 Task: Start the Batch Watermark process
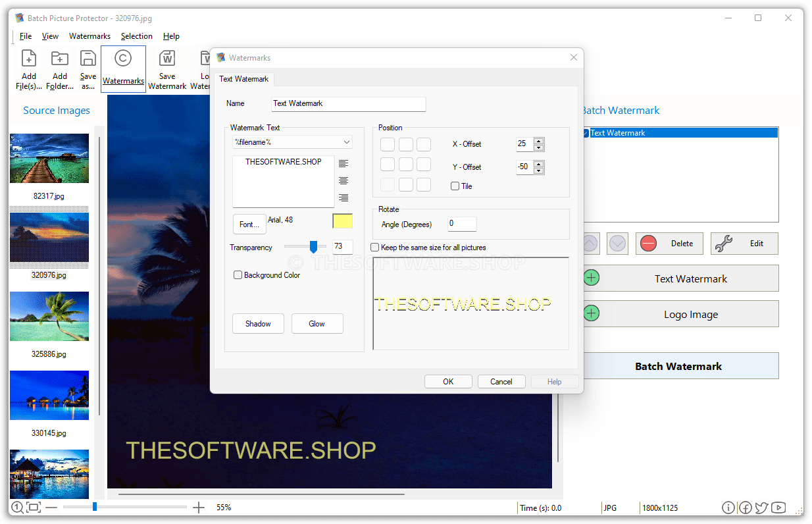(x=680, y=366)
